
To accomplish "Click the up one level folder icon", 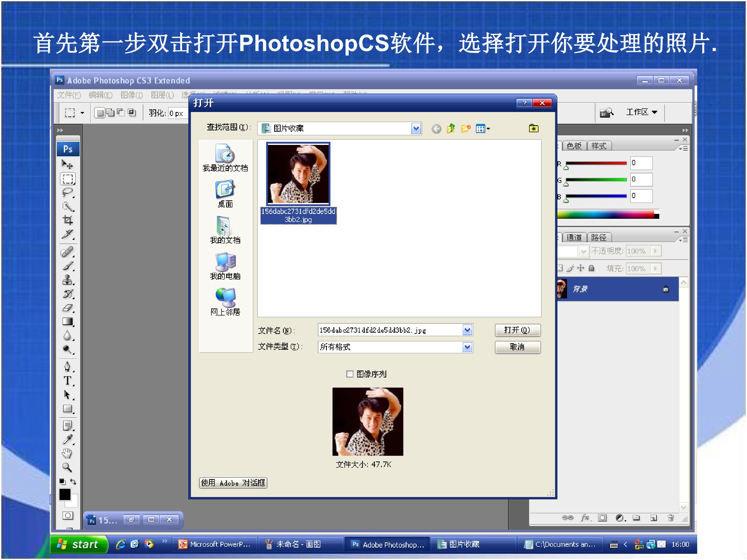I will 451,129.
